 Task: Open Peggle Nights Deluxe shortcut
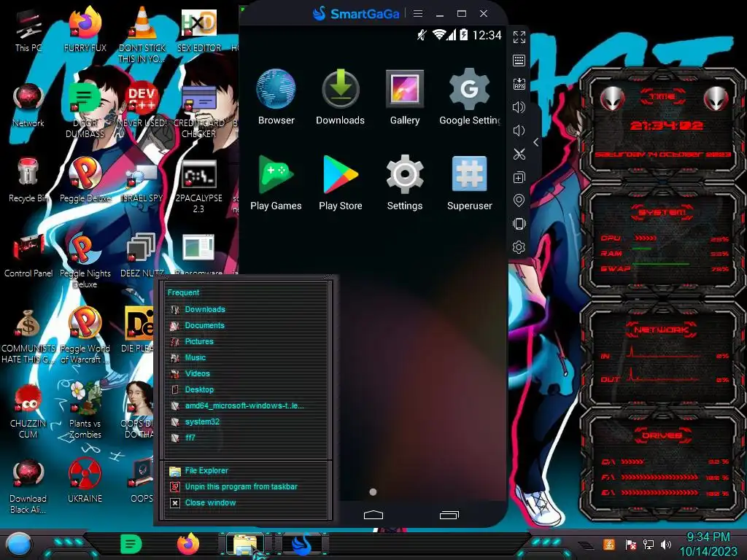tap(85, 261)
